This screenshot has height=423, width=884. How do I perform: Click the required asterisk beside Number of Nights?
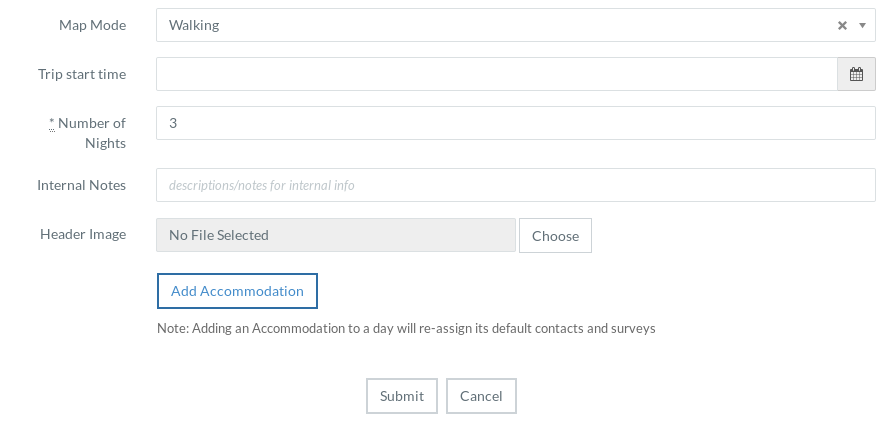(x=52, y=124)
